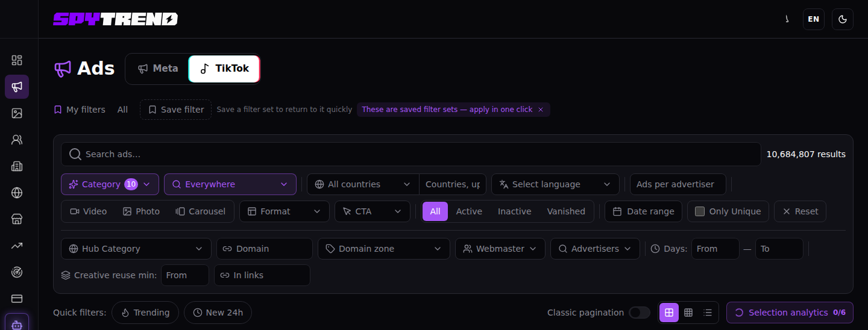The width and height of the screenshot is (868, 330).
Task: Filter by Photo ad type
Action: [x=141, y=211]
